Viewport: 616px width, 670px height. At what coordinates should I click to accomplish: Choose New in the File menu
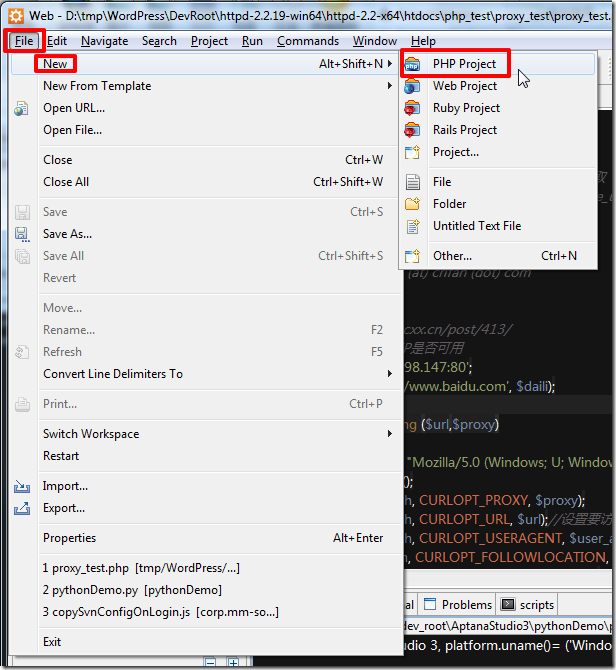tap(204, 64)
